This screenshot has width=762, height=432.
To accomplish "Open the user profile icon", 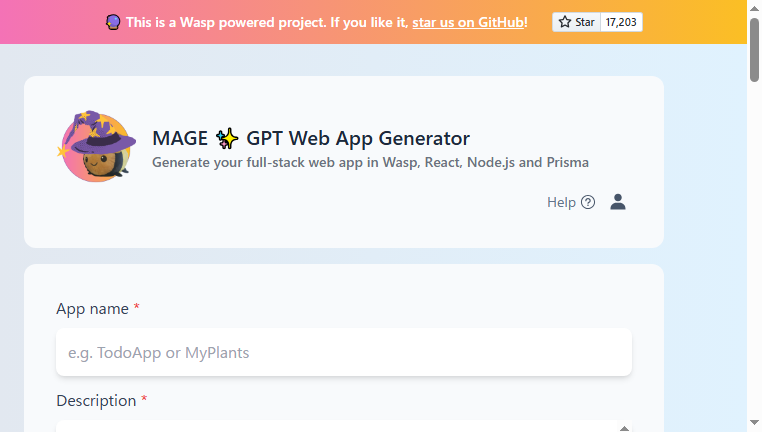I will [x=618, y=202].
